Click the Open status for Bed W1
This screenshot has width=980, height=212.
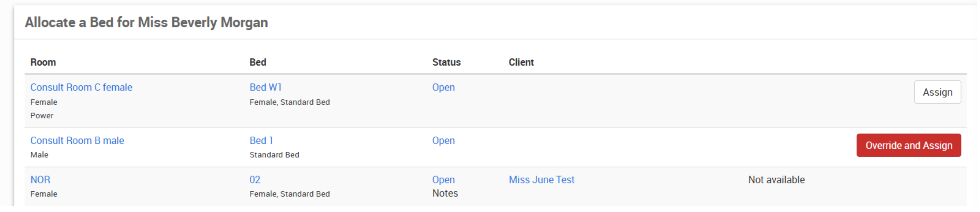tap(444, 87)
